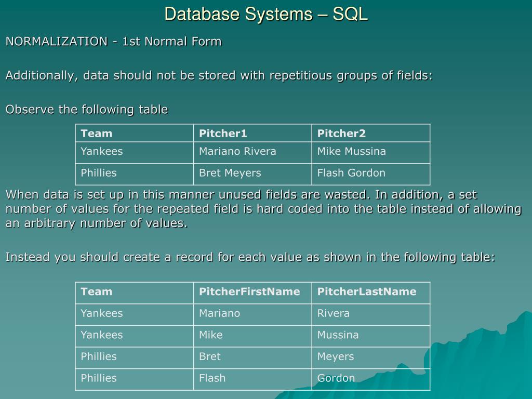Select the Phillies cell in the Bret row

pyautogui.click(x=135, y=358)
